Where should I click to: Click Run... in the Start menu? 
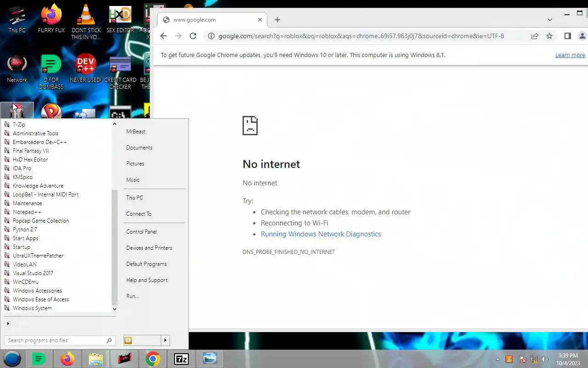tap(132, 296)
